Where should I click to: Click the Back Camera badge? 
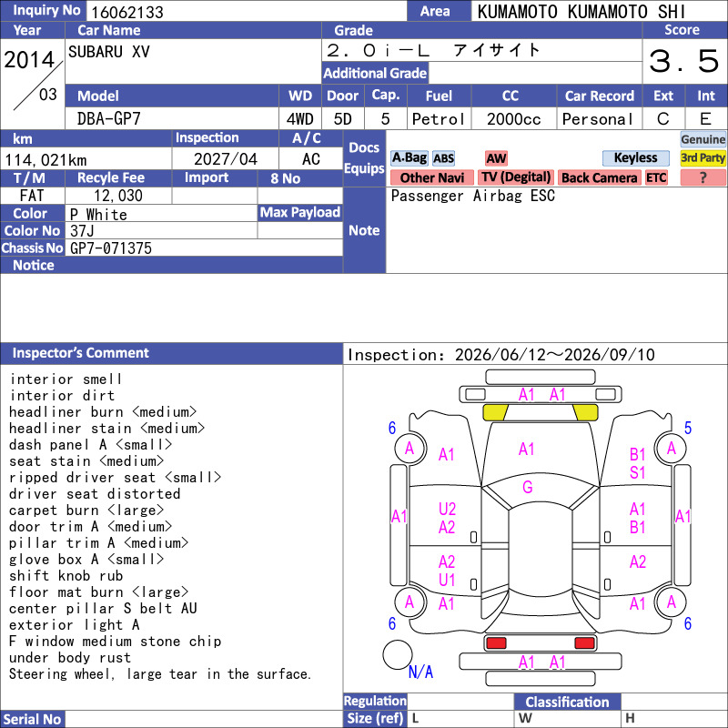(x=599, y=177)
